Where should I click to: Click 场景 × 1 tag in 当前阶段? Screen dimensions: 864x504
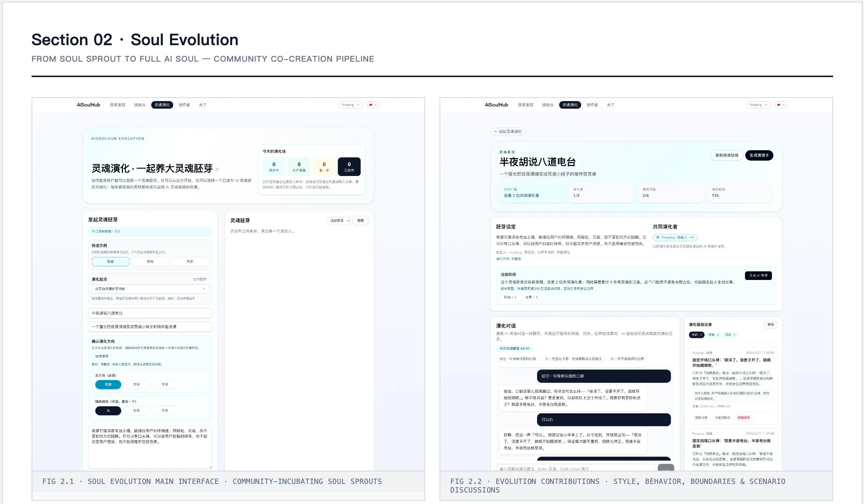click(x=531, y=297)
